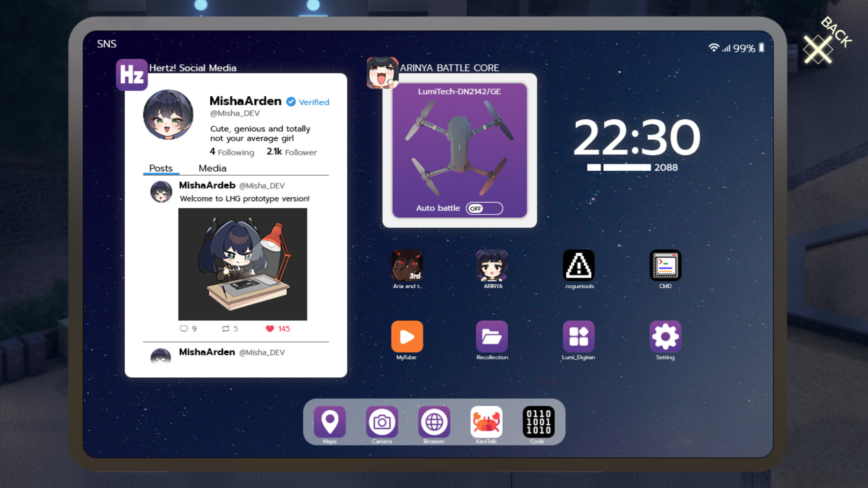Select the Posts tab
This screenshot has width=868, height=488.
[x=161, y=168]
